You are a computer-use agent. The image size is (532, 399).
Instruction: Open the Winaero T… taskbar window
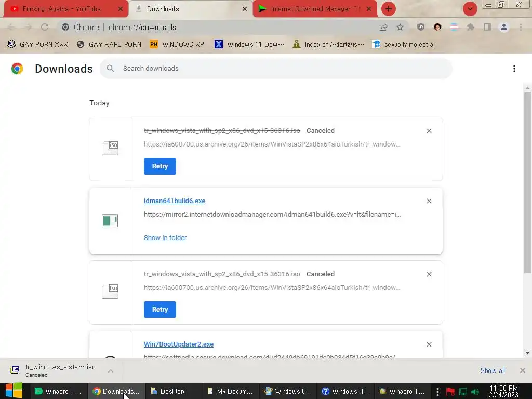tap(403, 392)
